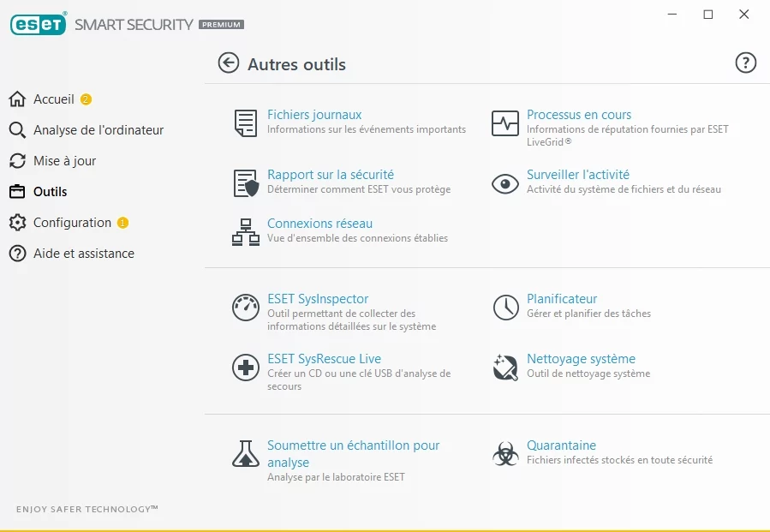Click the Accueil notification badge showing 2

point(86,99)
